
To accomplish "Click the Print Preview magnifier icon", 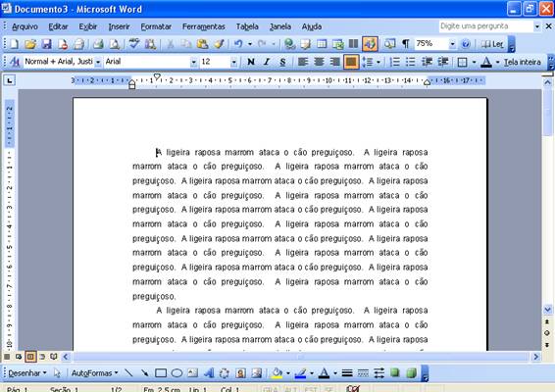I will [115, 44].
